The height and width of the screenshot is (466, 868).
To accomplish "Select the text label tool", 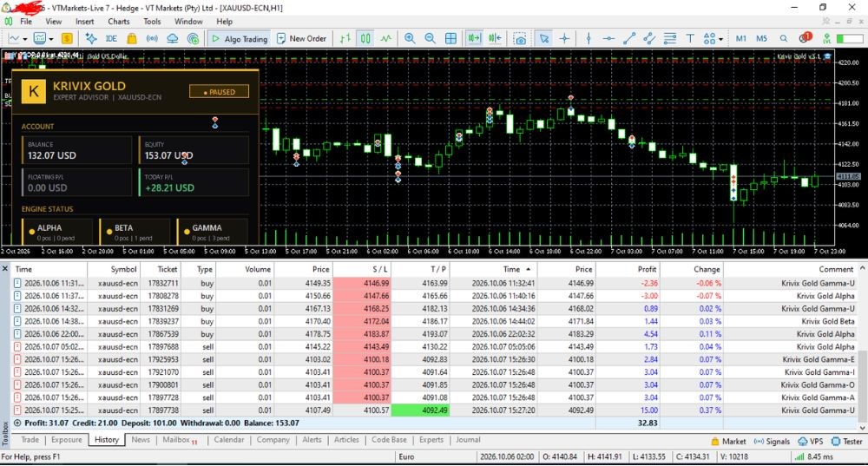I will point(690,39).
